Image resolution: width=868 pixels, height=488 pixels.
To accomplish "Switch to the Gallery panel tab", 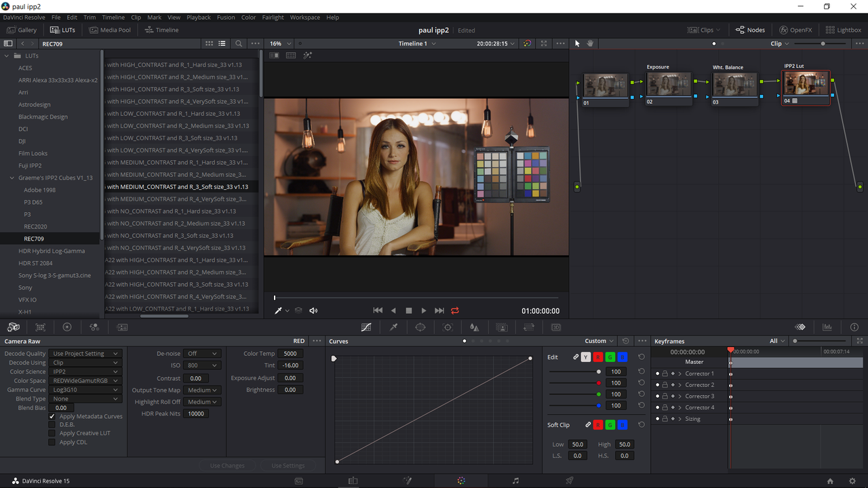I will [22, 30].
